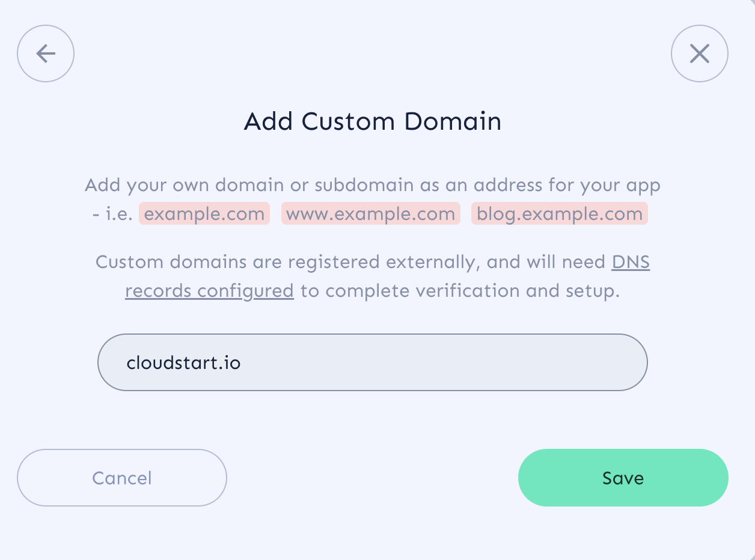Click the cloudstart.io input field
755x560 pixels.
click(372, 362)
